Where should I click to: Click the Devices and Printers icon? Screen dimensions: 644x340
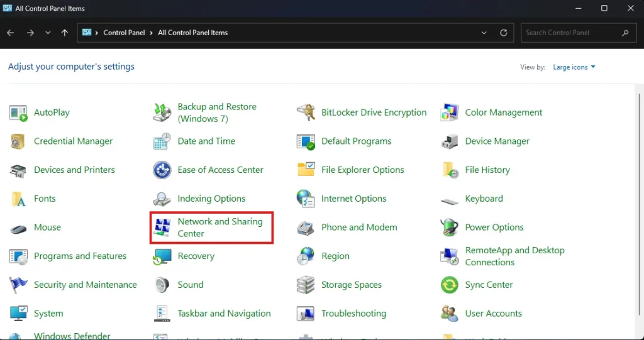pos(18,170)
